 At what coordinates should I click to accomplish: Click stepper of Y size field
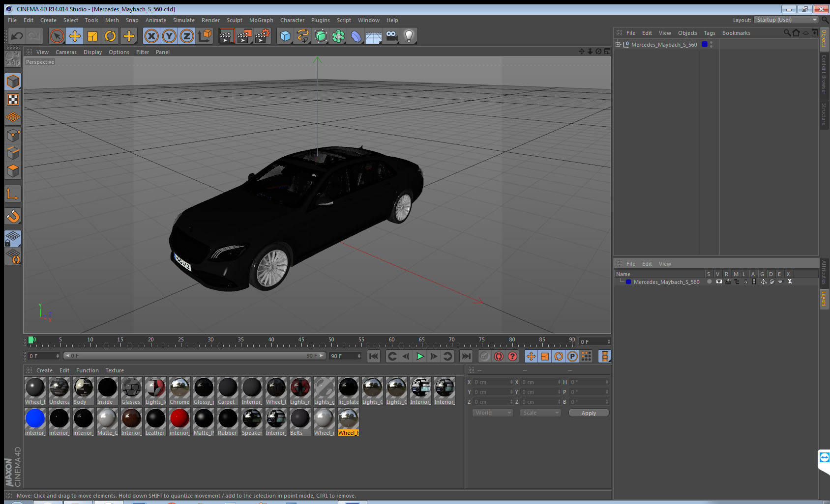559,392
